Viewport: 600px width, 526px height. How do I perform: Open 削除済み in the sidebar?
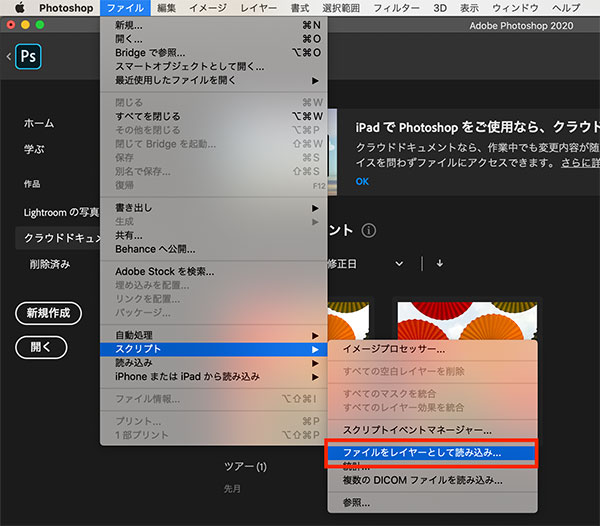(50, 264)
